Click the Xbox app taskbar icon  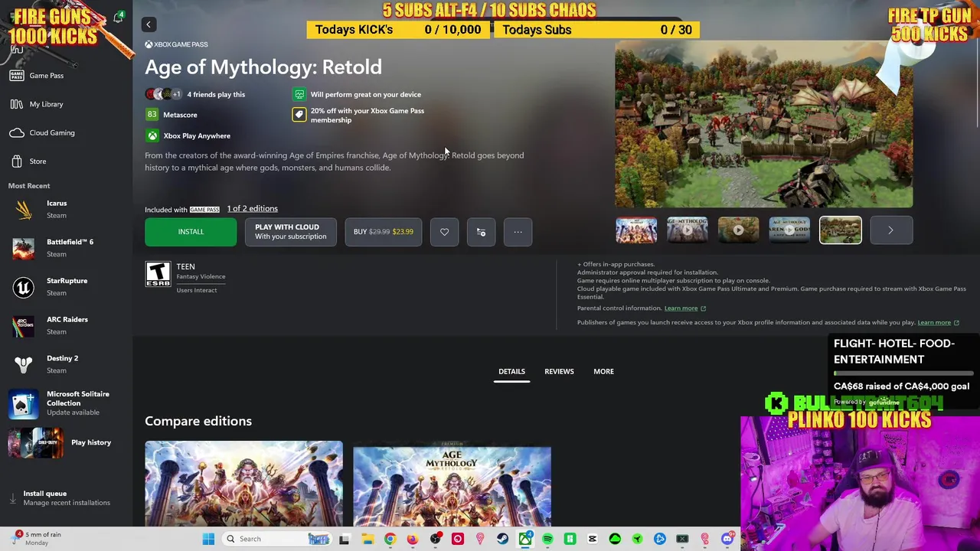525,539
